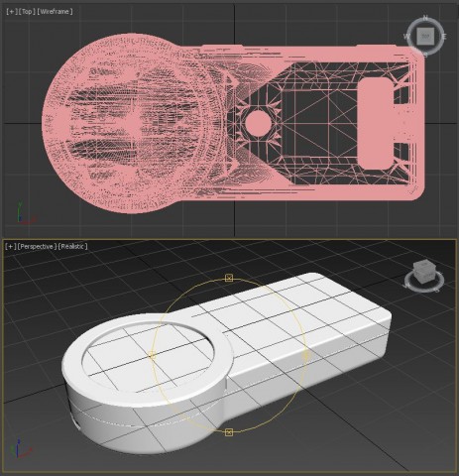Click E on the ViewCube compass
Viewport: 459px width, 476px height.
[444, 37]
